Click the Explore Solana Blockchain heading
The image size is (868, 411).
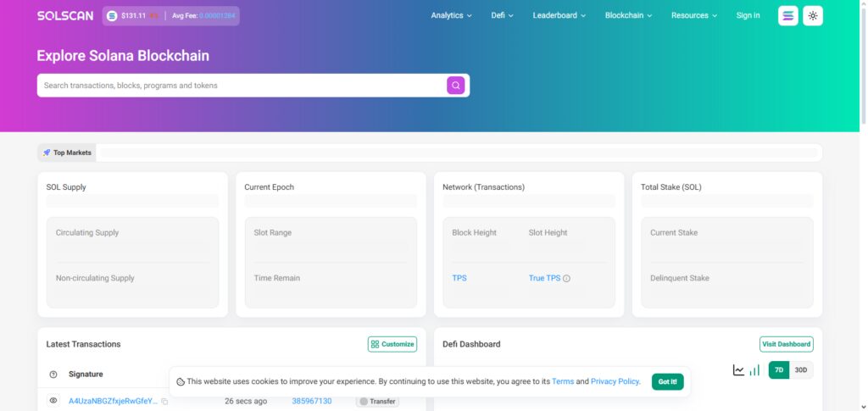pos(123,56)
